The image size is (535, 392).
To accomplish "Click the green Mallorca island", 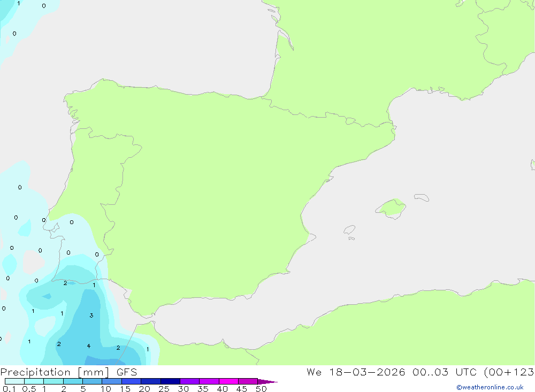I will click(x=391, y=208).
